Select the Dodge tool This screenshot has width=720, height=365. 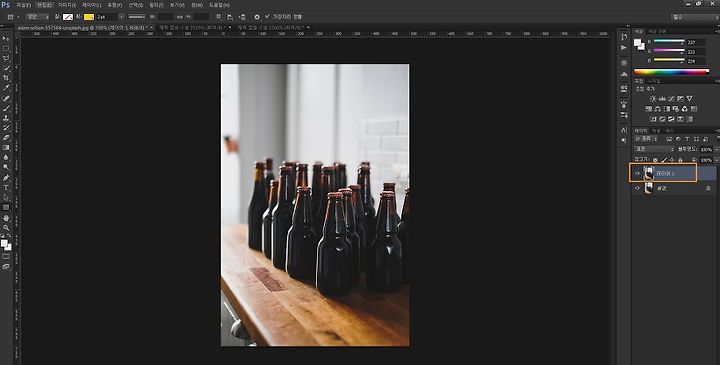[x=6, y=167]
